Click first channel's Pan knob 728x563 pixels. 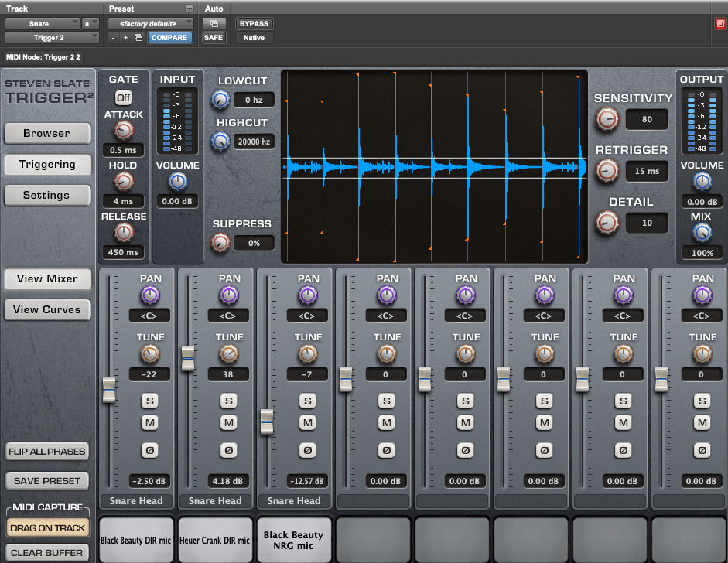149,295
